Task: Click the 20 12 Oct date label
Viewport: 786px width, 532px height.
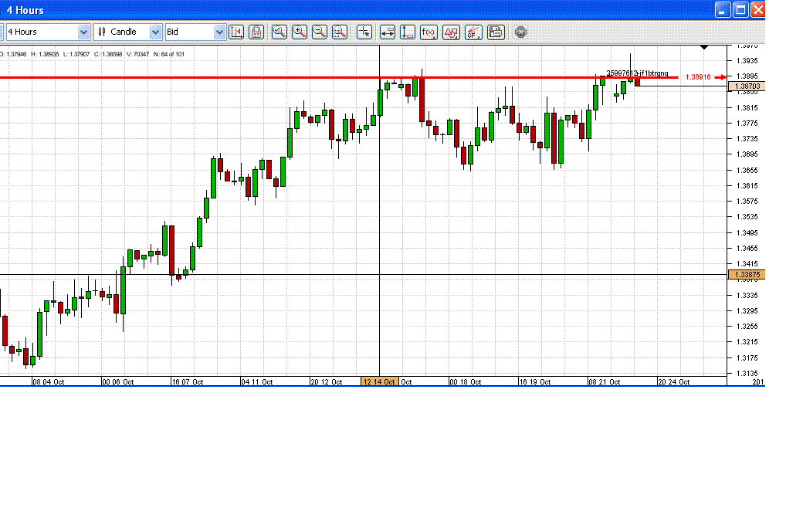Action: 327,382
